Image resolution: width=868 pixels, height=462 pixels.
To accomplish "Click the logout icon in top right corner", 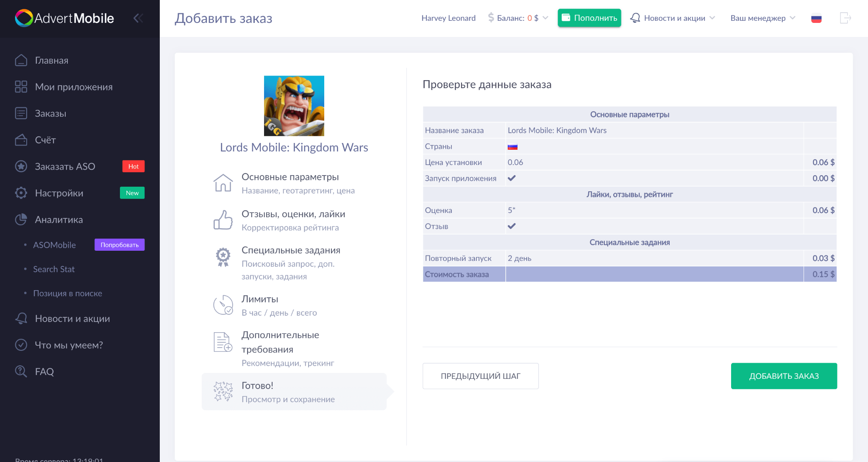I will coord(846,18).
